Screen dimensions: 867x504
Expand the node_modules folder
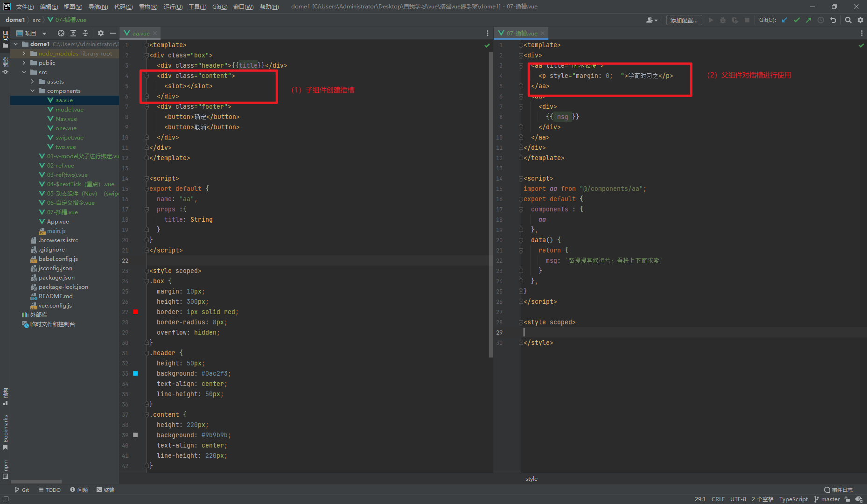coord(24,54)
